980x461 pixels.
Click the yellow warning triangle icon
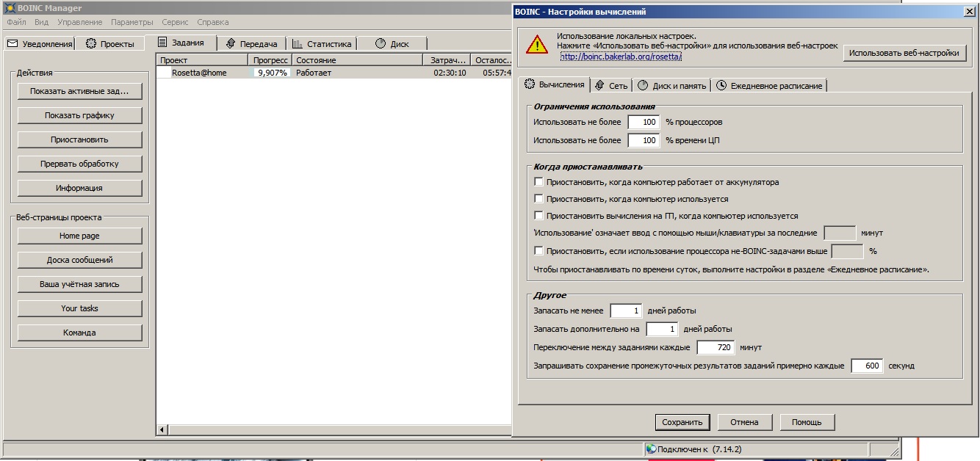(537, 44)
